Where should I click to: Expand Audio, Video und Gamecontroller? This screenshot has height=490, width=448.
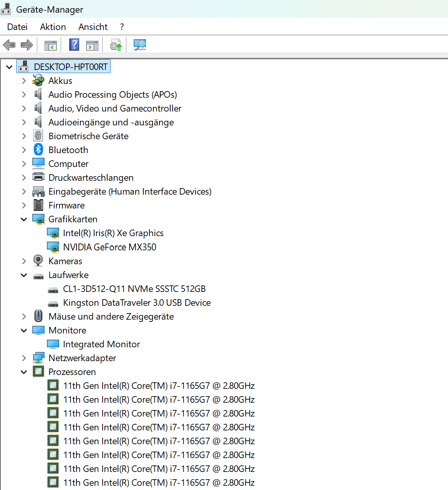point(24,108)
